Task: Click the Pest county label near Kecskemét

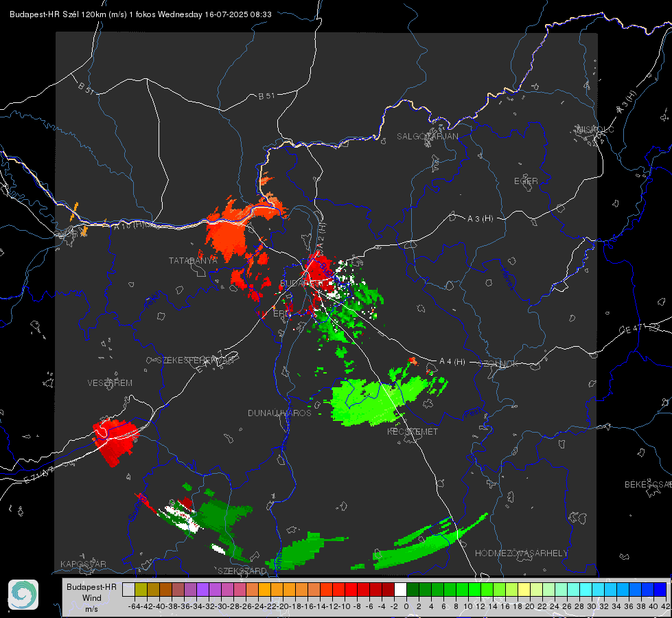Action: tap(472, 413)
